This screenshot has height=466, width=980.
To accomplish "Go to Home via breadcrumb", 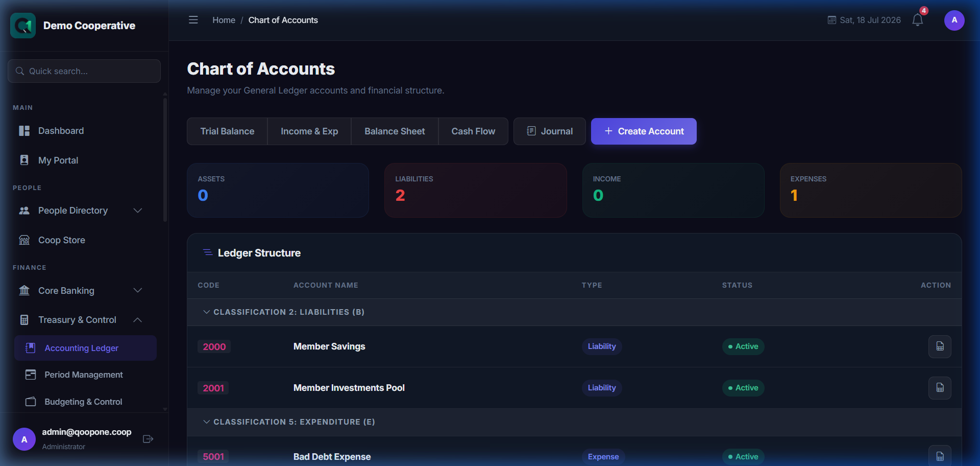I will click(224, 20).
